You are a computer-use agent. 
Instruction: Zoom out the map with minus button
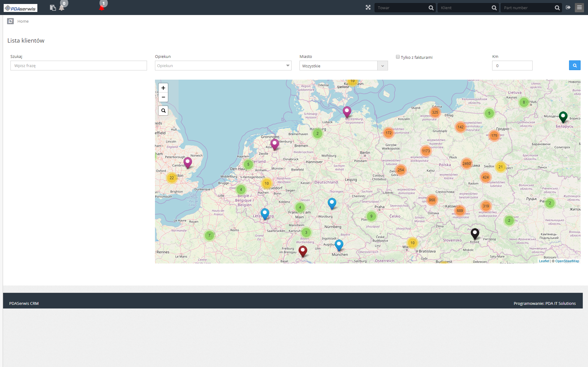click(163, 97)
